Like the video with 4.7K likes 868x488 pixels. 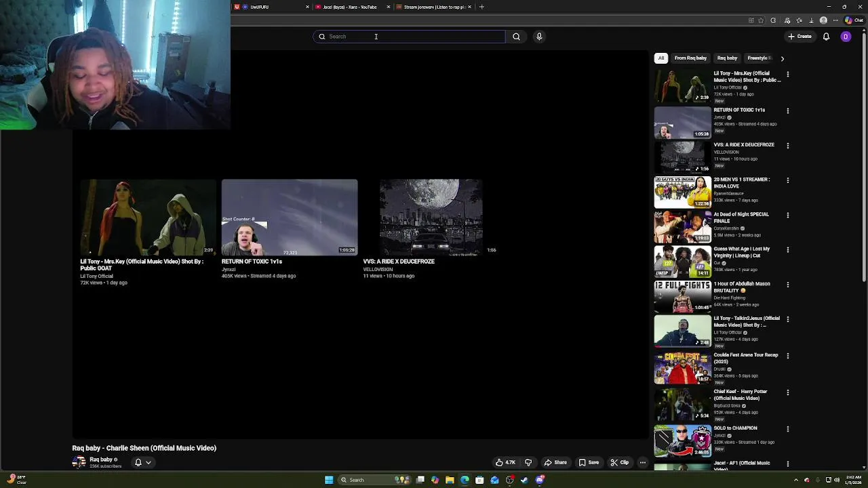[x=506, y=462]
